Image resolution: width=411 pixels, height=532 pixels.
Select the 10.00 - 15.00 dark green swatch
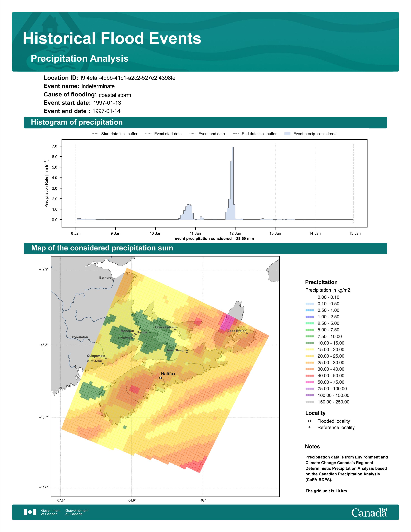[310, 343]
